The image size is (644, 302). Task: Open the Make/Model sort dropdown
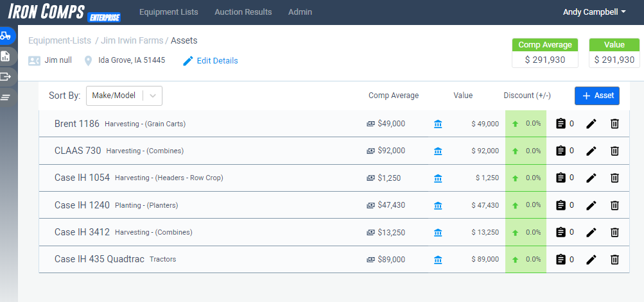pyautogui.click(x=124, y=96)
